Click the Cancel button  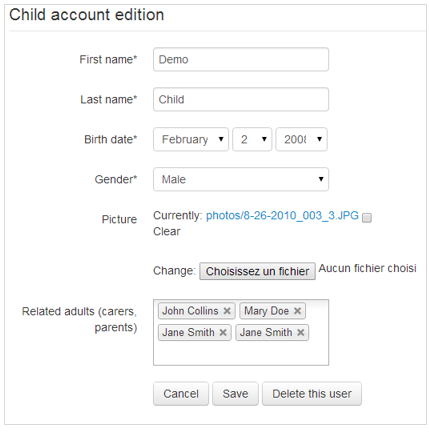click(x=181, y=394)
